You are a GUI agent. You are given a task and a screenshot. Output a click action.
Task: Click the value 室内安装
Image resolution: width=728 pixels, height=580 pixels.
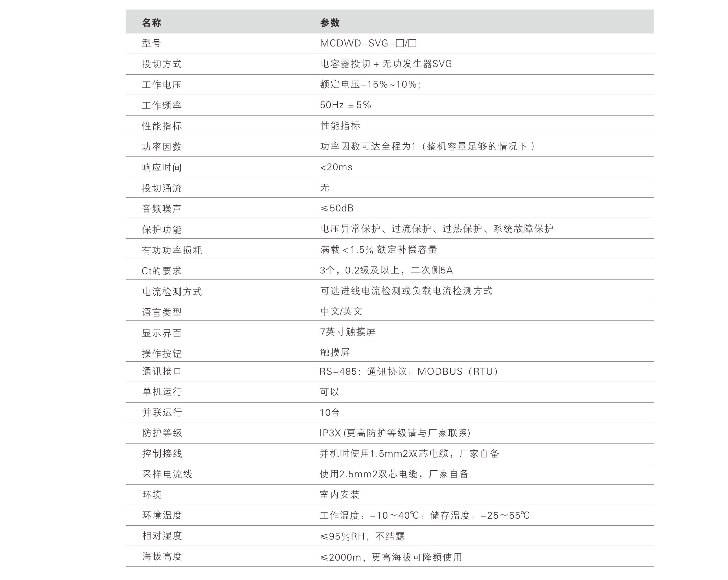pyautogui.click(x=339, y=495)
